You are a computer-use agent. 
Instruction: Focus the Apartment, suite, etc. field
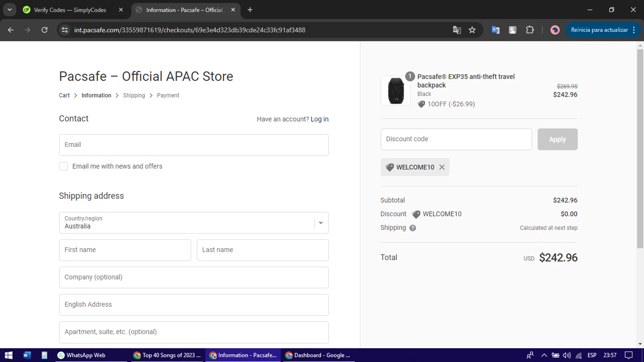point(194,332)
